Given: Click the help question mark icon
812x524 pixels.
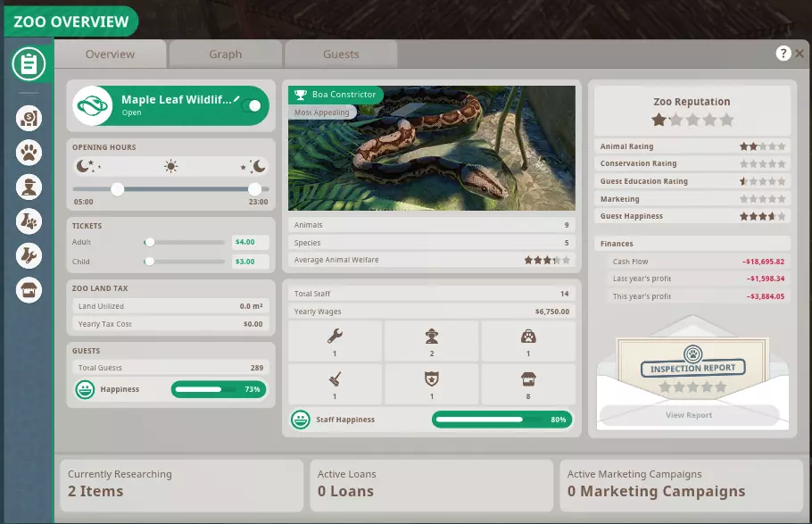Looking at the screenshot, I should tap(783, 53).
